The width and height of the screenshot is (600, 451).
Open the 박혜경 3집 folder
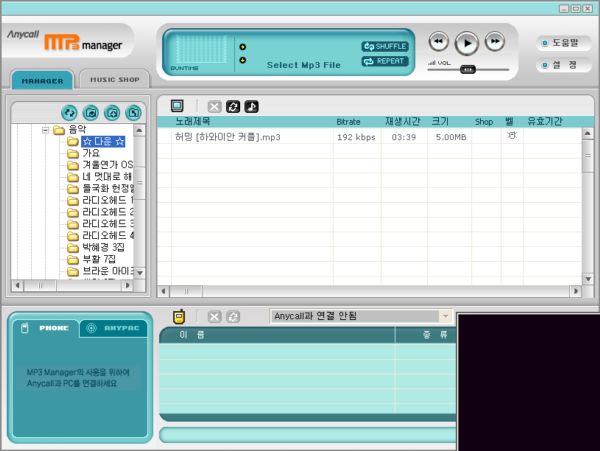(103, 247)
